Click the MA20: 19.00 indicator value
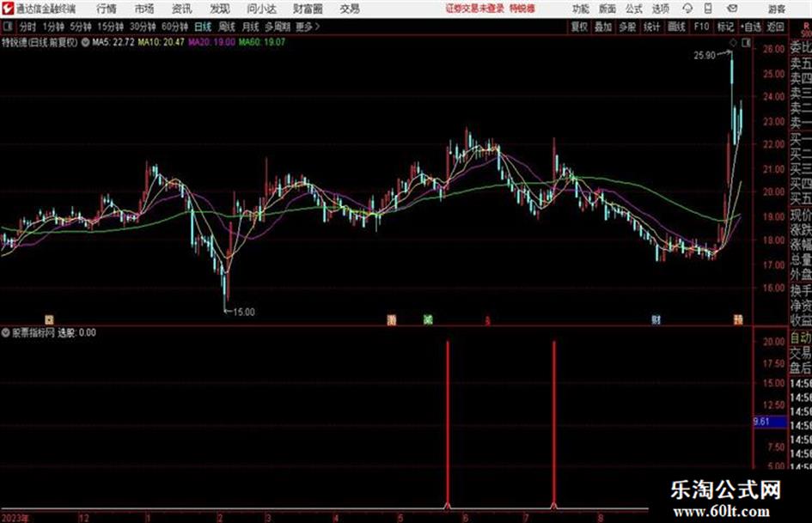The image size is (812, 523). pos(211,42)
